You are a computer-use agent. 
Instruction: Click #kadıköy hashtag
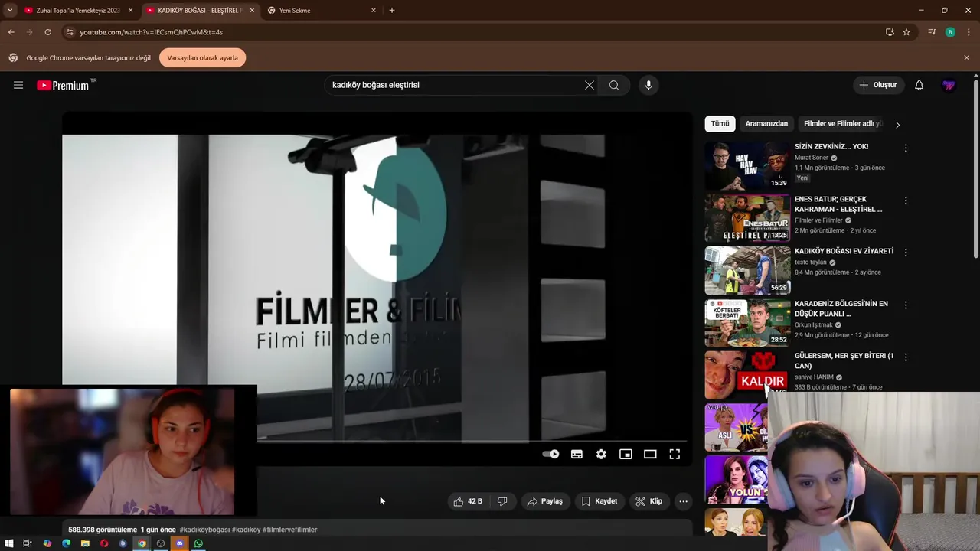246,530
